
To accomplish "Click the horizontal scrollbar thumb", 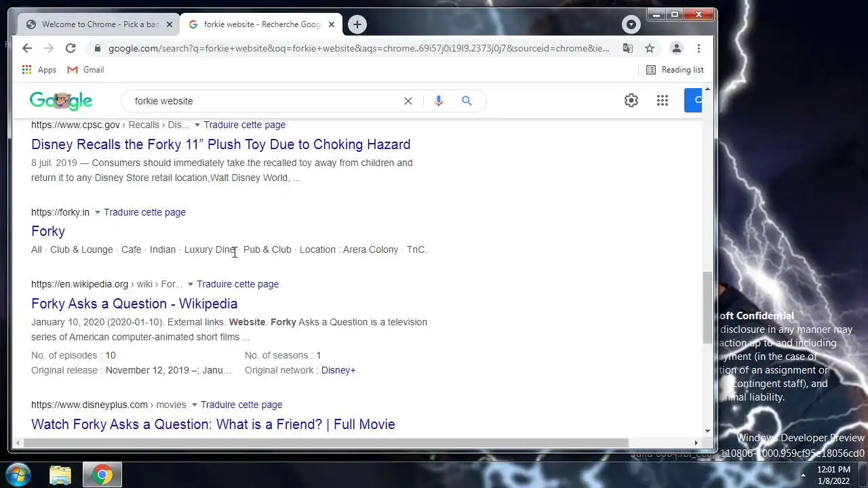I will (x=325, y=443).
